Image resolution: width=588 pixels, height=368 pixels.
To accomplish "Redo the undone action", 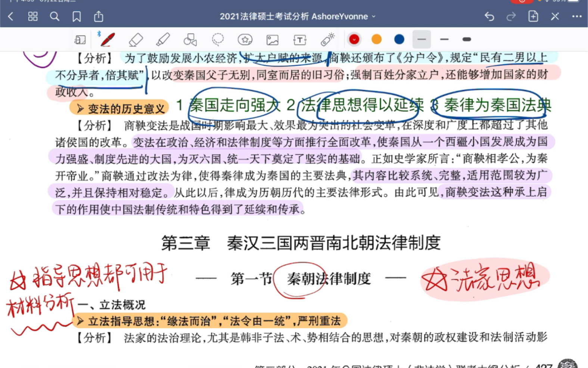I will point(511,16).
